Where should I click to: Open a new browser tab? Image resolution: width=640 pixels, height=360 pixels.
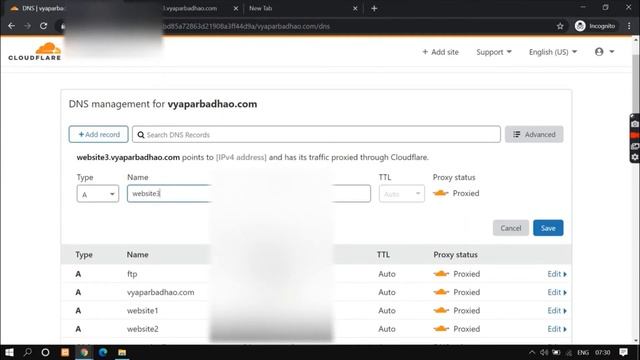(x=374, y=8)
